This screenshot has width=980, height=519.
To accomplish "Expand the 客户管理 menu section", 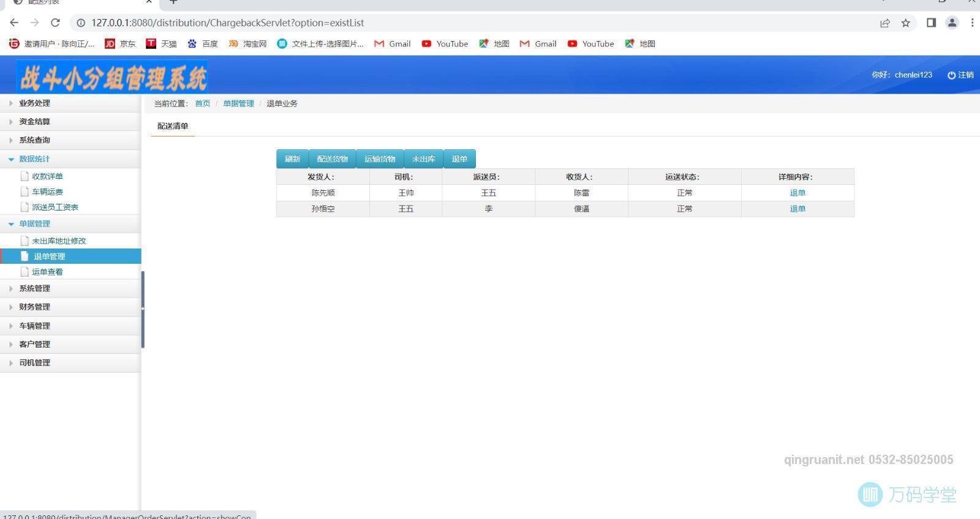I will click(x=70, y=344).
